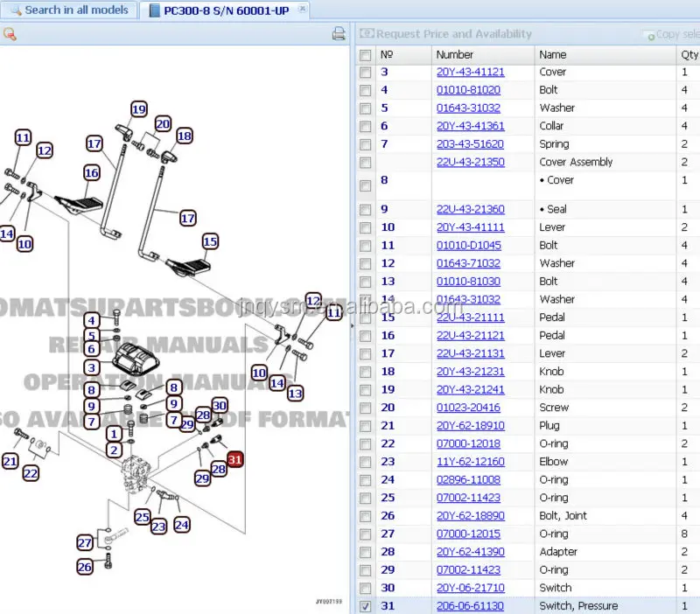Viewport: 700px width, 614px height.
Task: Select callout 19 knob label in the diagram
Action: pos(139,109)
